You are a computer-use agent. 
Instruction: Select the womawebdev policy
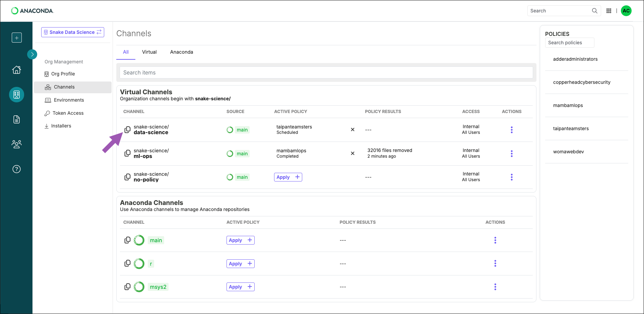[x=569, y=152]
